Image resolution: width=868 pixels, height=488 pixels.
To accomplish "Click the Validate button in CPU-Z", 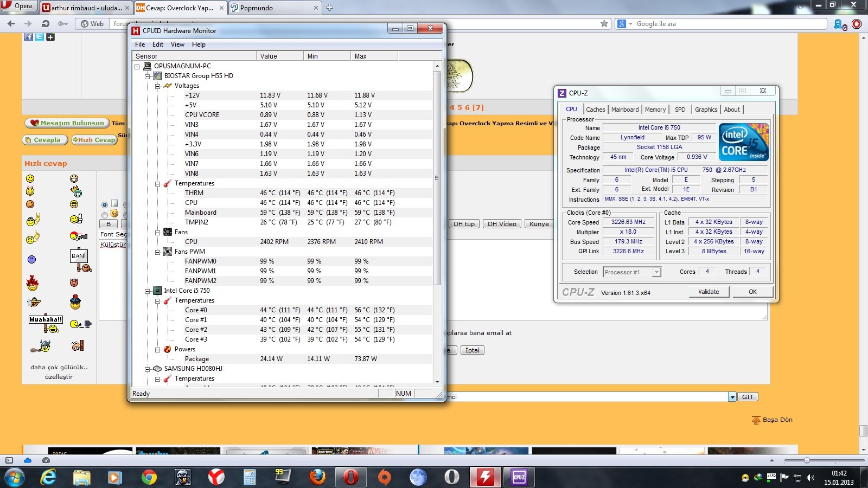I will point(709,292).
